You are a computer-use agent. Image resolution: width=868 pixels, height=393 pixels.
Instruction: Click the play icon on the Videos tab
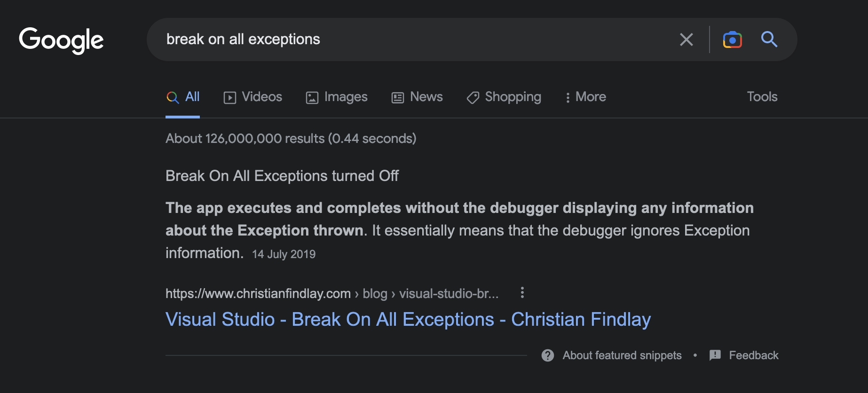(x=229, y=97)
